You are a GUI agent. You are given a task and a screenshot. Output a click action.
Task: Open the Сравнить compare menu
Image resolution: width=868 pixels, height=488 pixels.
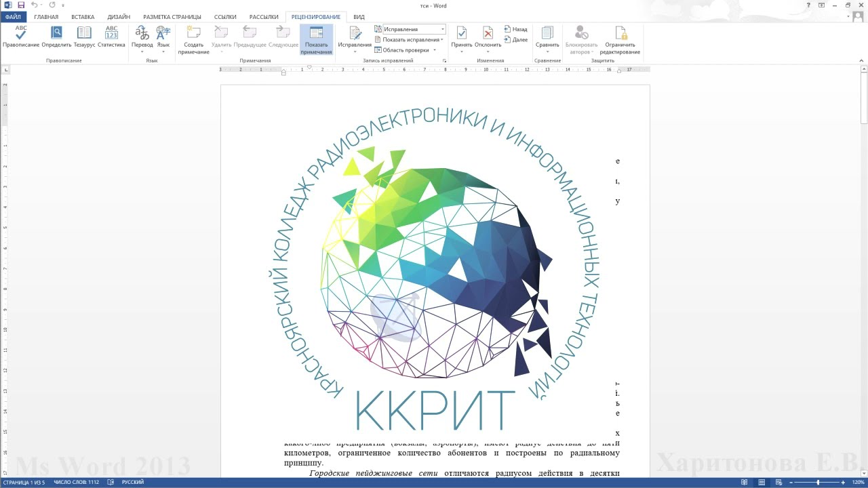[x=547, y=39]
